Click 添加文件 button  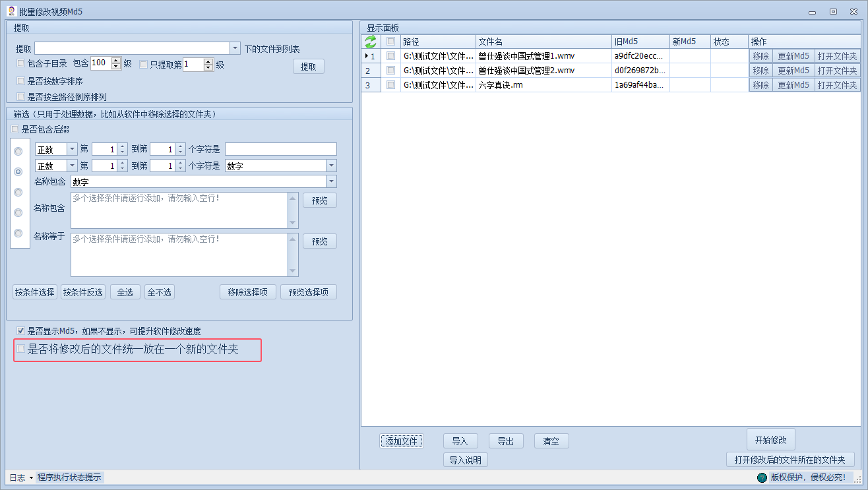pyautogui.click(x=402, y=441)
